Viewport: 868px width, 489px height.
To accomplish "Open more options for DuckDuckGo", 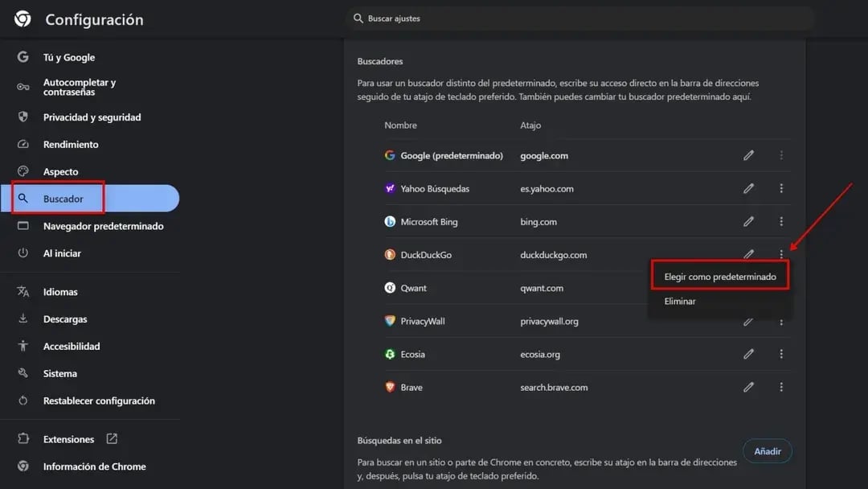I will 781,254.
